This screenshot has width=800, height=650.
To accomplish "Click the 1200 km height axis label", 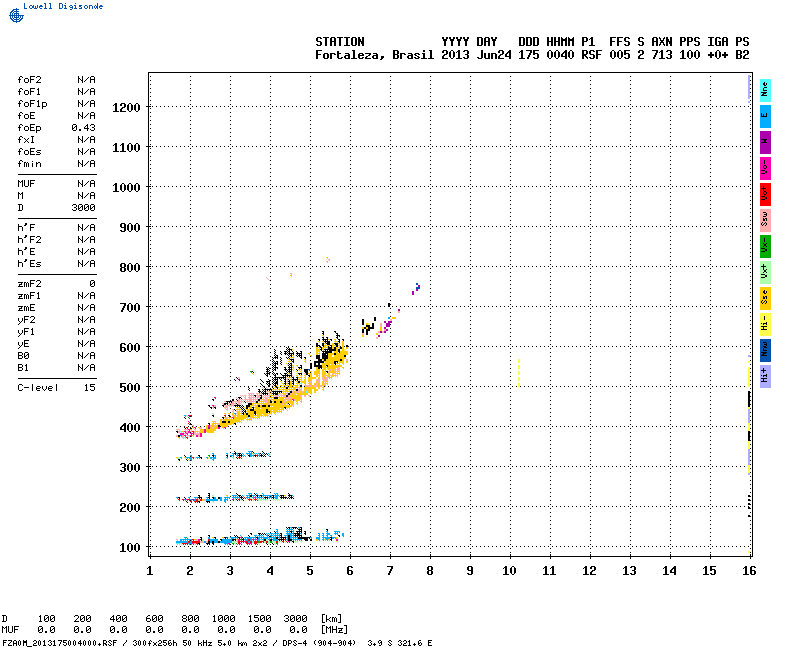I will point(126,107).
